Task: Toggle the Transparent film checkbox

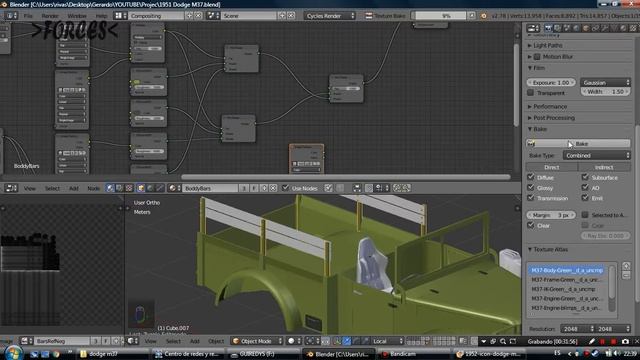Action: pyautogui.click(x=531, y=93)
